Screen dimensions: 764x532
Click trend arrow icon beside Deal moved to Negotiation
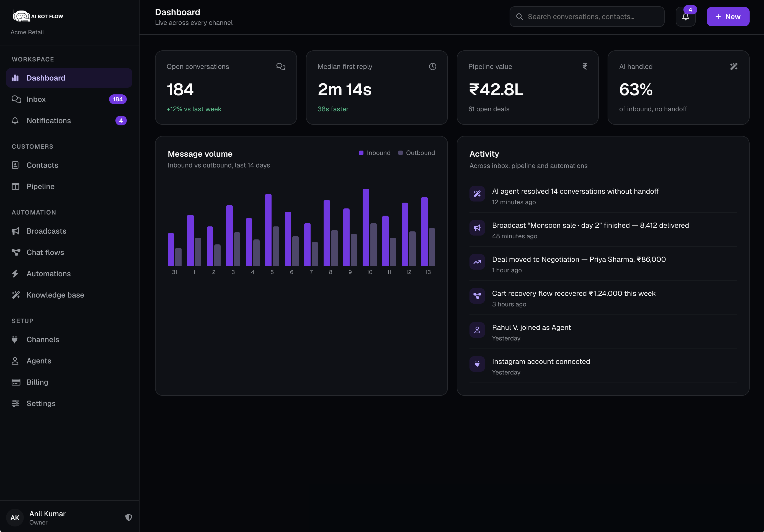click(x=477, y=262)
